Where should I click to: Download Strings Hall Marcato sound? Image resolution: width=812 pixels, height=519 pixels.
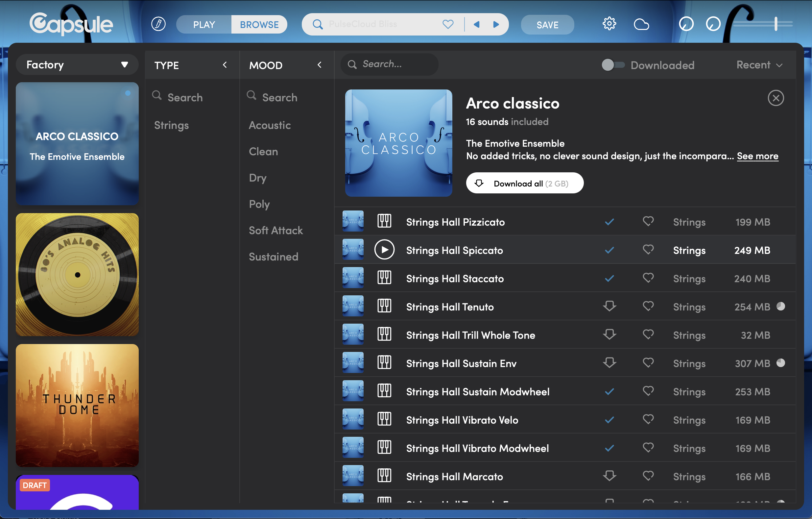tap(609, 476)
